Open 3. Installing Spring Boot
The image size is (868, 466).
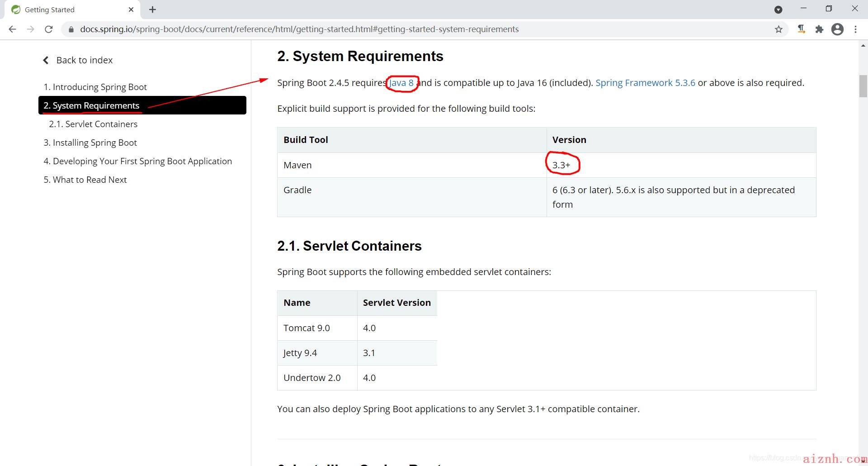coord(90,143)
